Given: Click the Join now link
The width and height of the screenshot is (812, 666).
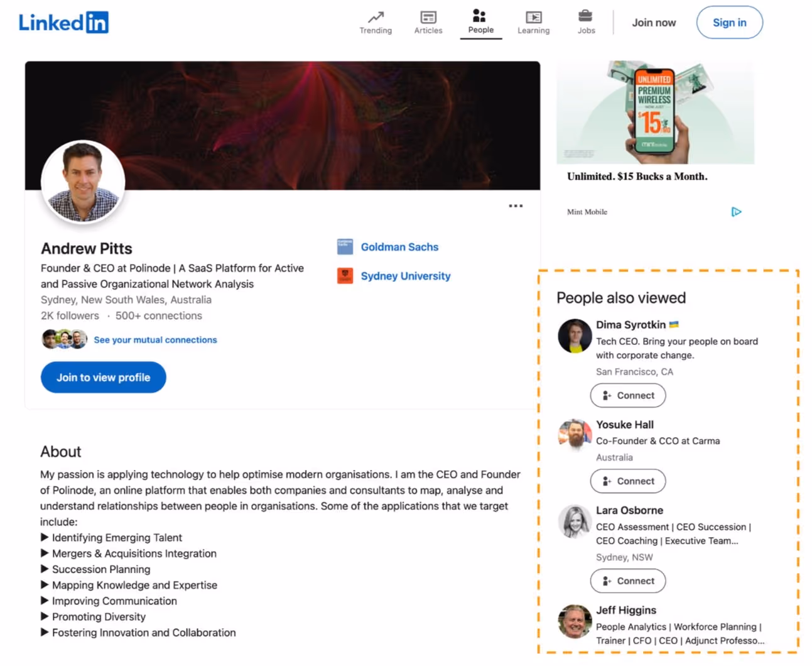Looking at the screenshot, I should [x=654, y=23].
